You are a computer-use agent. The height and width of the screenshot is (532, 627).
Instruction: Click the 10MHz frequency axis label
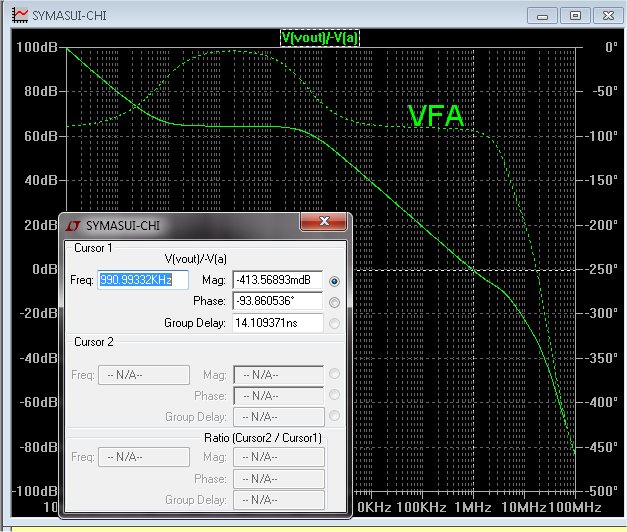click(x=524, y=507)
